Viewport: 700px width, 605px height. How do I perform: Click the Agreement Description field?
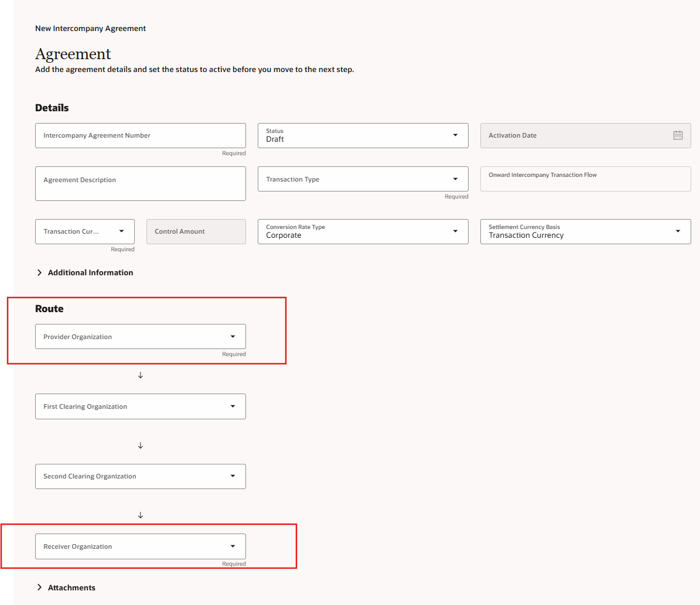point(141,183)
